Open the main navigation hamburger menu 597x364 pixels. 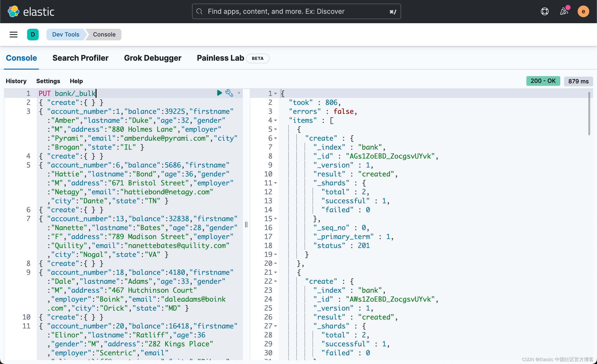point(13,34)
